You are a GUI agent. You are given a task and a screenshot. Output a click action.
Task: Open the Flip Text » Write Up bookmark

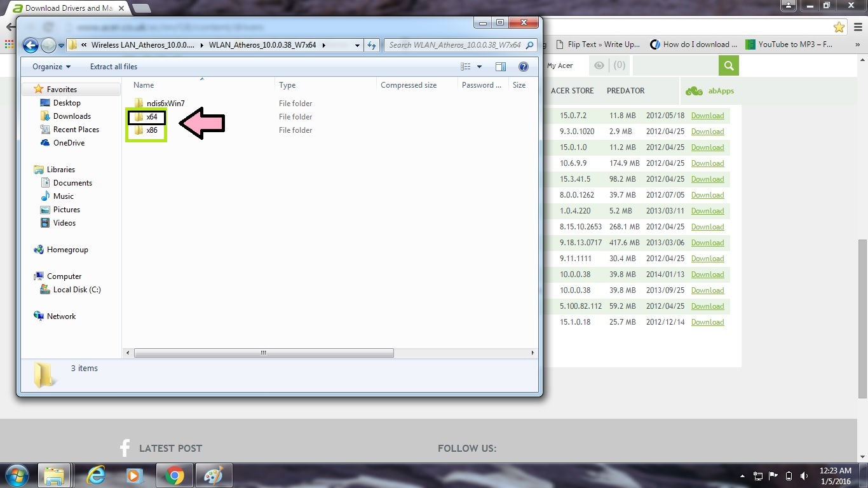598,44
